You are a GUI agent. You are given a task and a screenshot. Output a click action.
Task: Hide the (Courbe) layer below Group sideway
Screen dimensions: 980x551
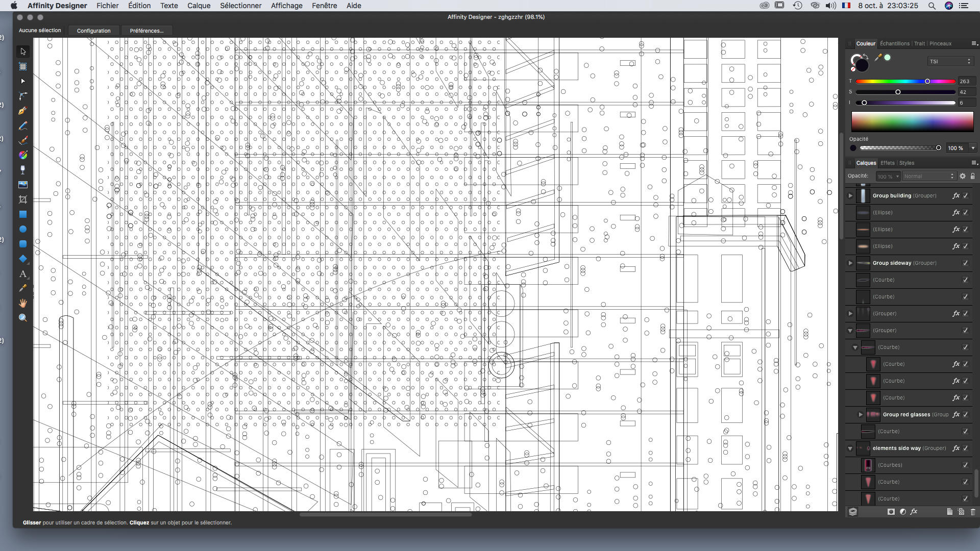pos(966,280)
